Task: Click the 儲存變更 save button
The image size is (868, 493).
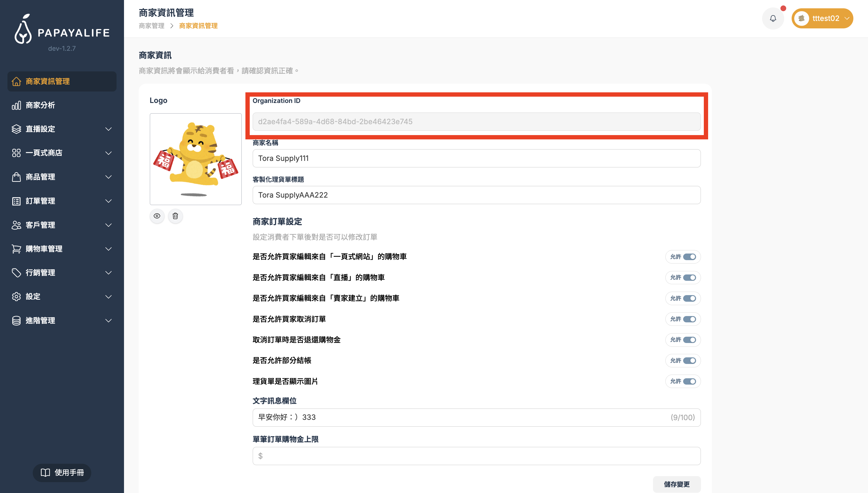Action: click(677, 484)
